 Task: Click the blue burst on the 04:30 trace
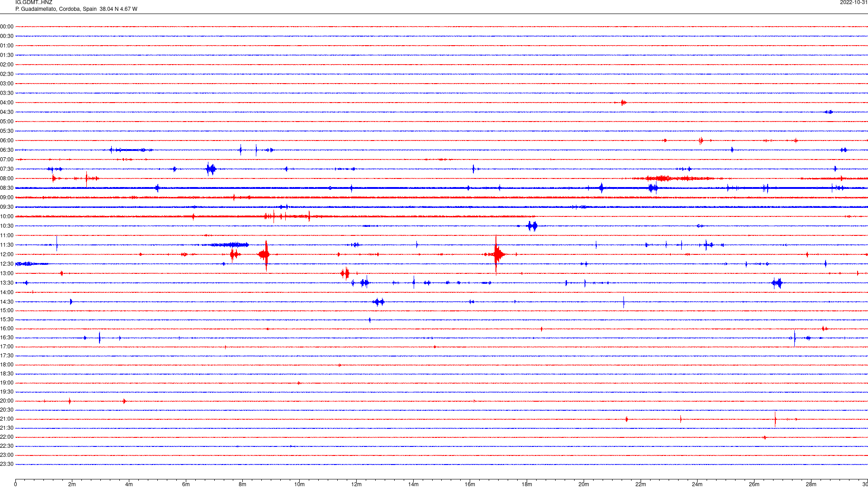(829, 112)
